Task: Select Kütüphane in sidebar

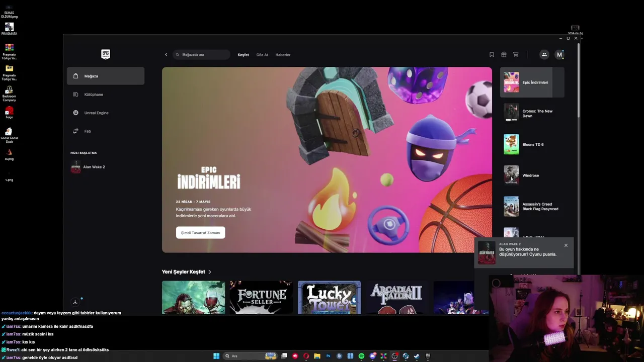Action: 106,94
